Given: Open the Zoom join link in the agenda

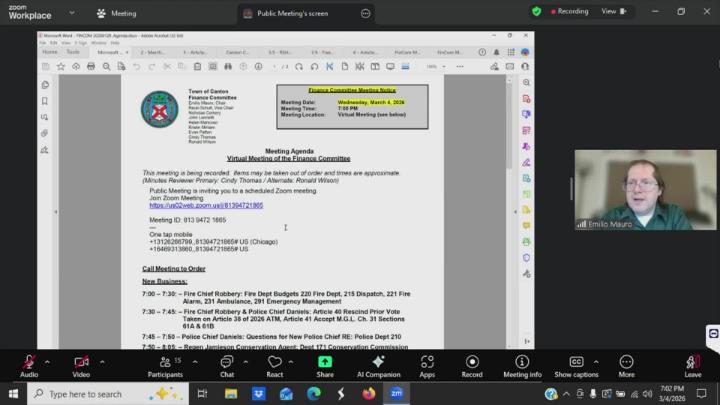Looking at the screenshot, I should point(206,205).
